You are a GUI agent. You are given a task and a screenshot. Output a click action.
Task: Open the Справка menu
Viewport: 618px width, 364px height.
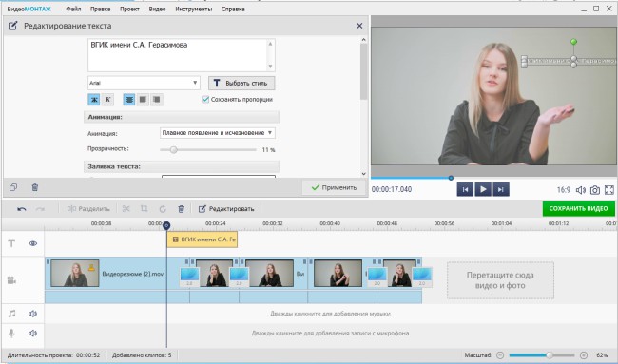click(233, 9)
